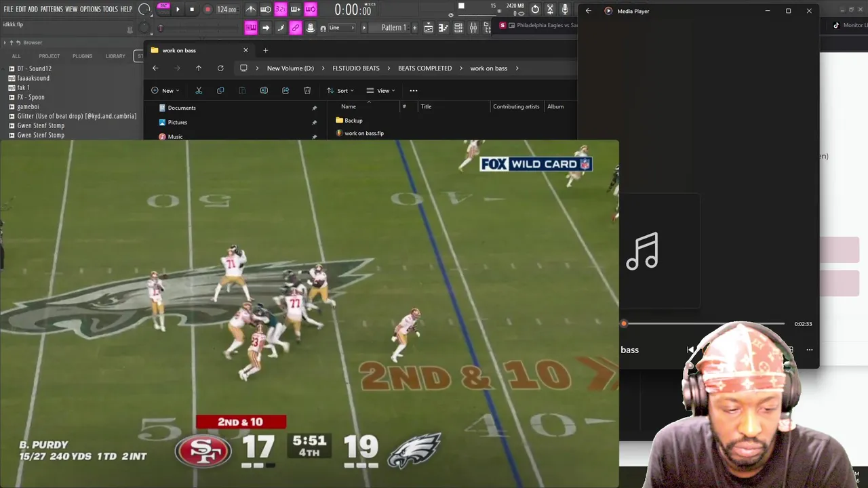Click the main pitch knob below volume

(x=144, y=28)
